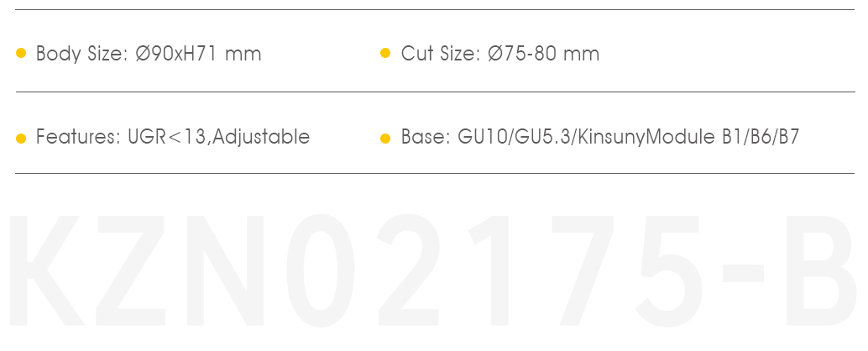868x351 pixels.
Task: Click the yellow bullet beside Features
Action: coord(21,139)
